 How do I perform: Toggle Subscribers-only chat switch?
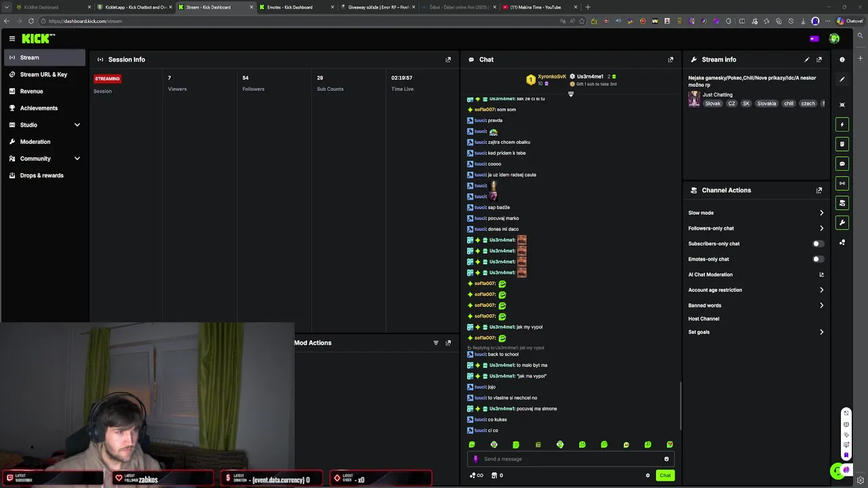818,243
